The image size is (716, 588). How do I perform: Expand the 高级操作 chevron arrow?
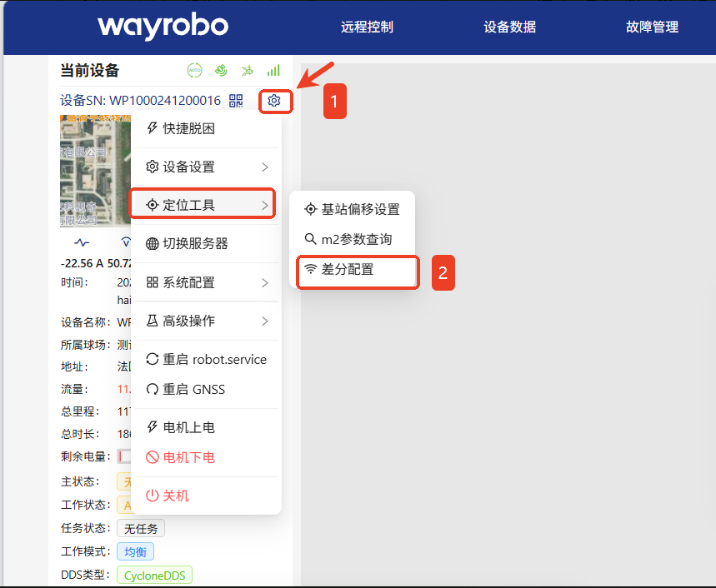(265, 321)
